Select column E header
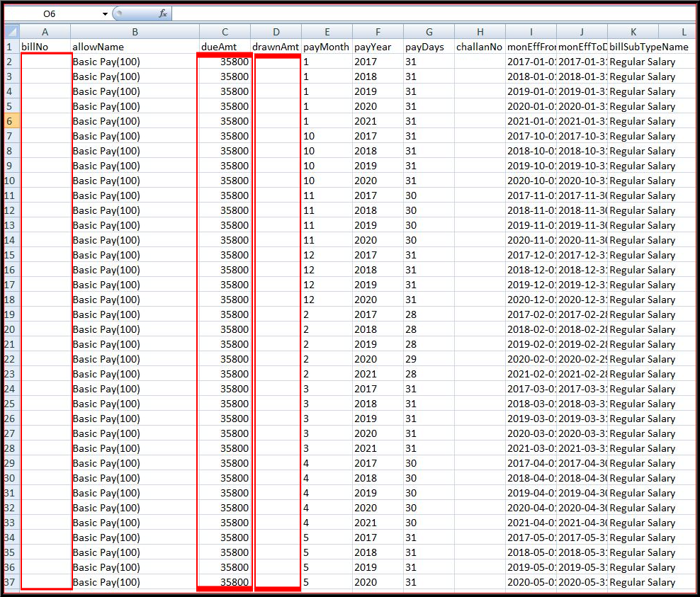 pos(327,32)
